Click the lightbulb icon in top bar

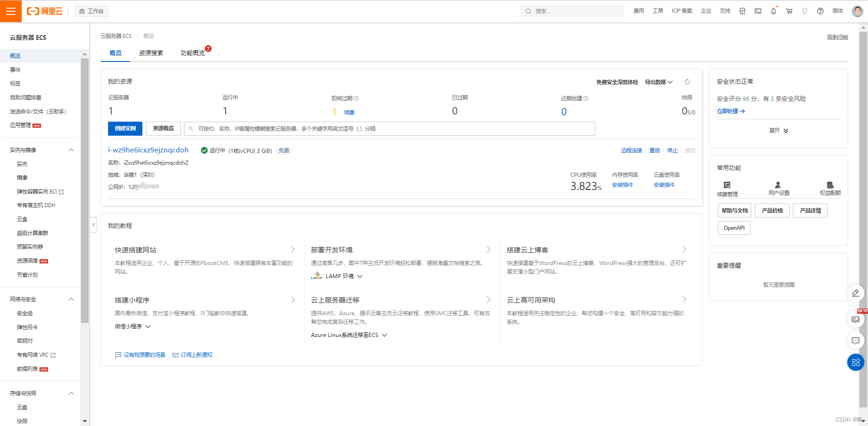(x=805, y=11)
